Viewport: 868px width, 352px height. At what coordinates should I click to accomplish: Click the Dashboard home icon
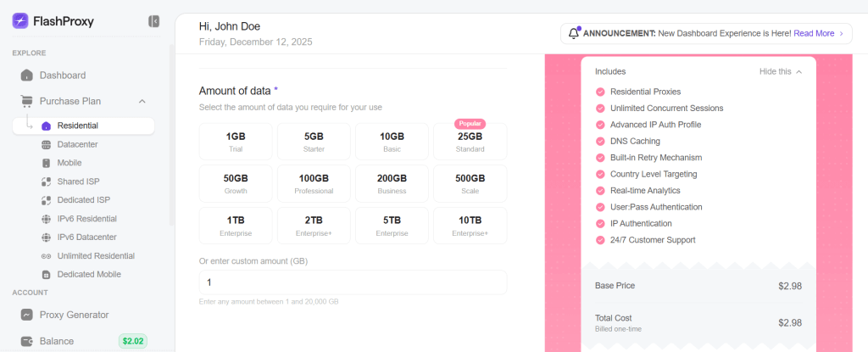pyautogui.click(x=26, y=75)
